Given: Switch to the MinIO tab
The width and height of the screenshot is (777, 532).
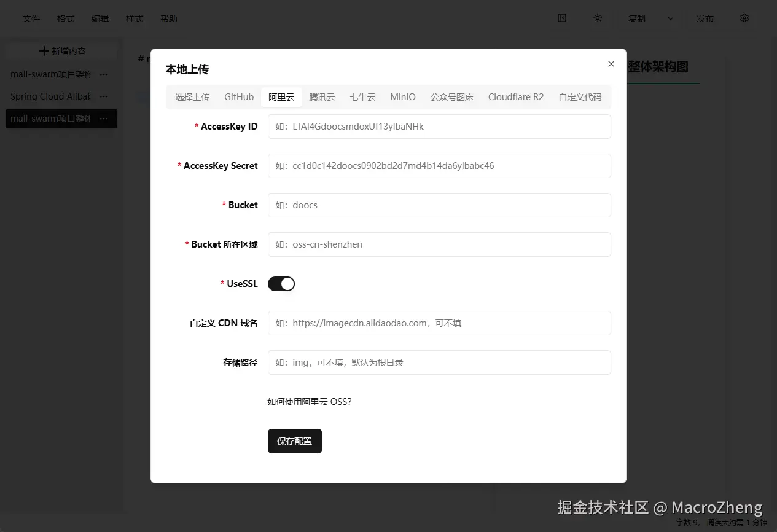Looking at the screenshot, I should pos(403,97).
